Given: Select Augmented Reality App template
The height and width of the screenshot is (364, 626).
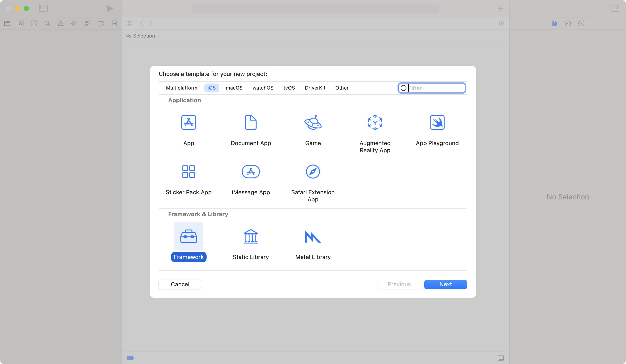Looking at the screenshot, I should click(x=375, y=122).
